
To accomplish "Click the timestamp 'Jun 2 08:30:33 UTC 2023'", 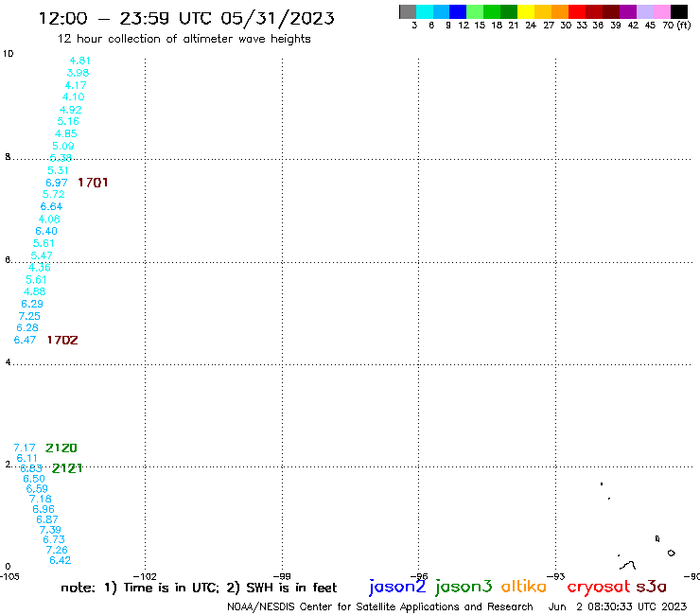I will pyautogui.click(x=618, y=606).
